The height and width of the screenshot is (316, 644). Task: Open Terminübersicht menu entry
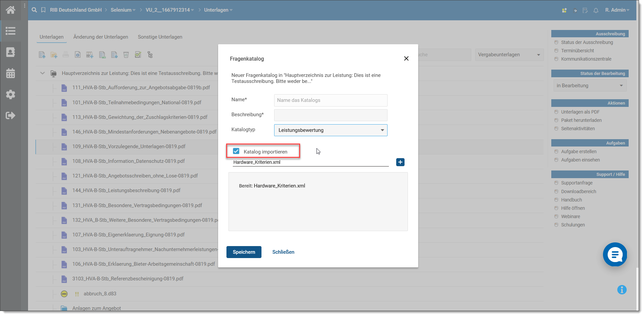tap(578, 51)
